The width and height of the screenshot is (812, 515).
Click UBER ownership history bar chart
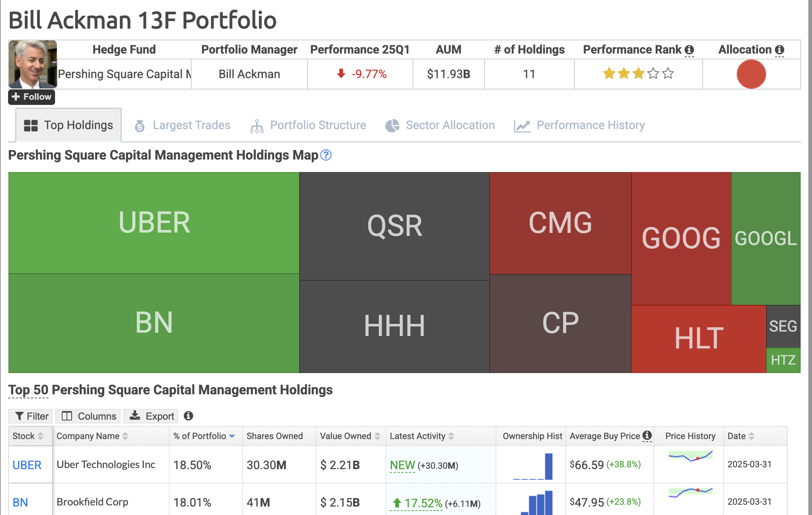533,466
